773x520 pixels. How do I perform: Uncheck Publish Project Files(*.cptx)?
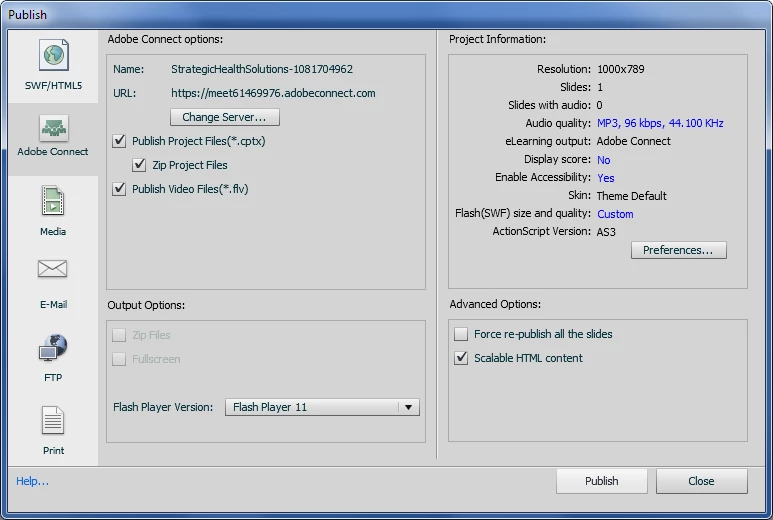(x=119, y=141)
